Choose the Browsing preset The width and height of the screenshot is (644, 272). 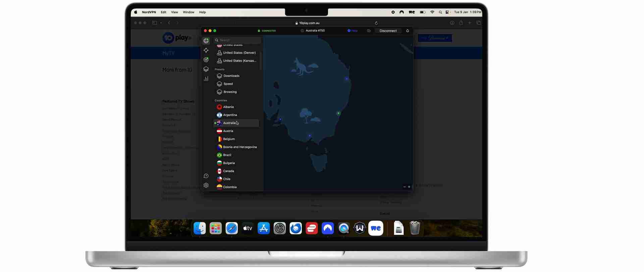(236, 92)
